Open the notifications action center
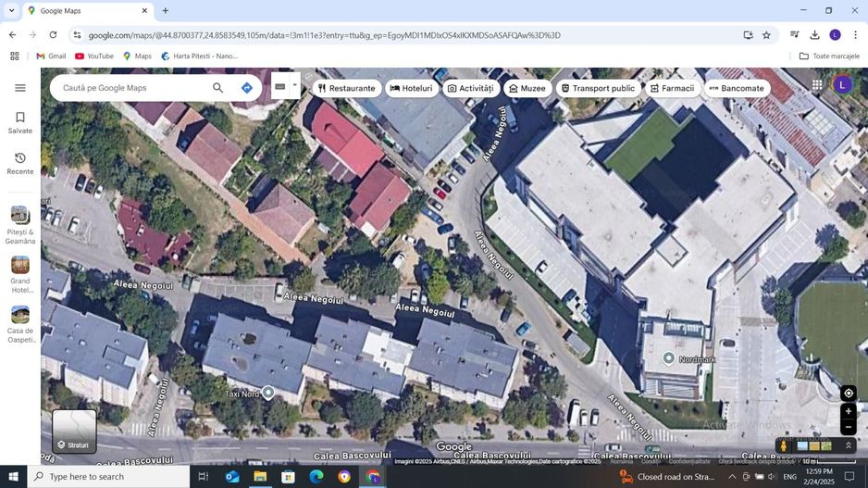Image resolution: width=868 pixels, height=488 pixels. pyautogui.click(x=849, y=476)
